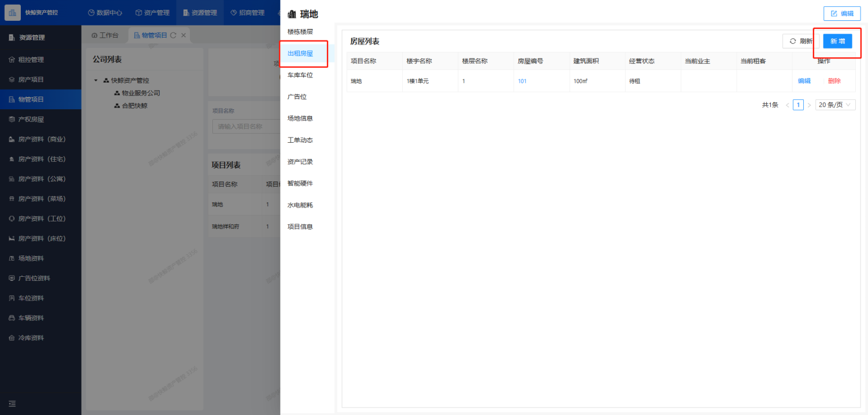Viewport: 868px width, 415px height.
Task: Select 合肥快鲸 in the company tree
Action: [x=134, y=106]
